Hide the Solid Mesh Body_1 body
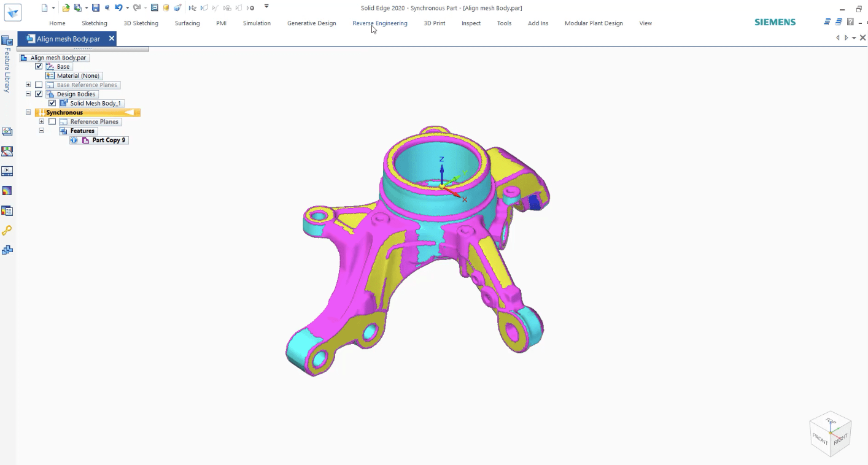Viewport: 868px width, 465px height. pos(52,103)
